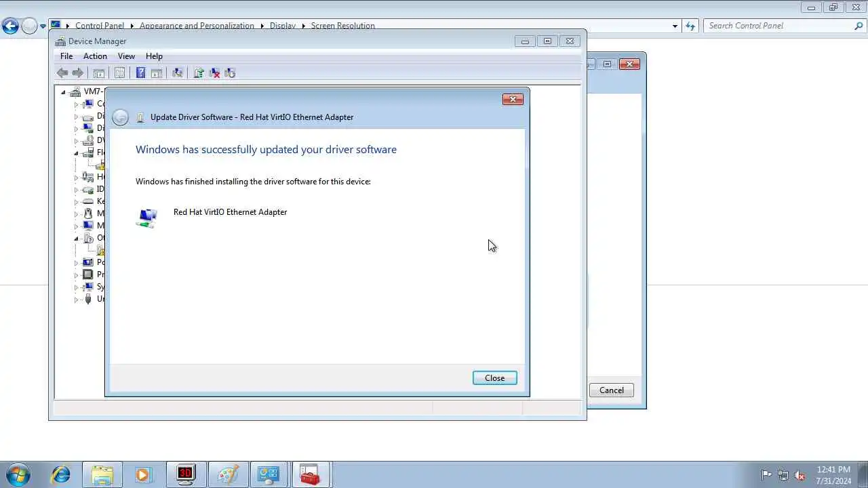
Task: Click the Screen Resolution breadcrumb
Action: (342, 26)
